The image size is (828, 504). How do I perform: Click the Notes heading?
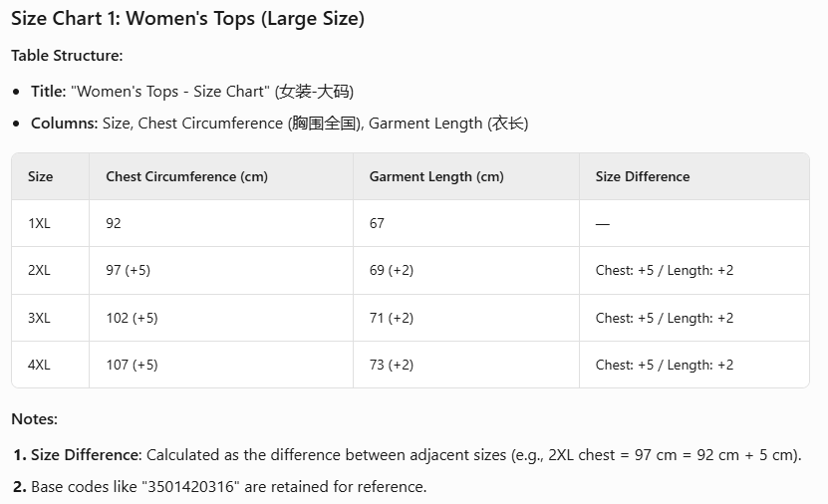[x=34, y=419]
